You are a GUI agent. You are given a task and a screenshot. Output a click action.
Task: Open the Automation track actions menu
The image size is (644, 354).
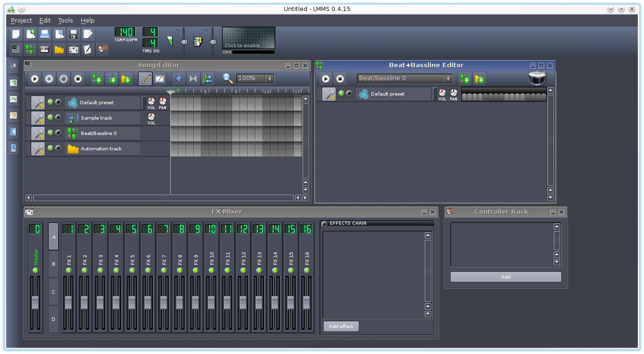tap(38, 149)
